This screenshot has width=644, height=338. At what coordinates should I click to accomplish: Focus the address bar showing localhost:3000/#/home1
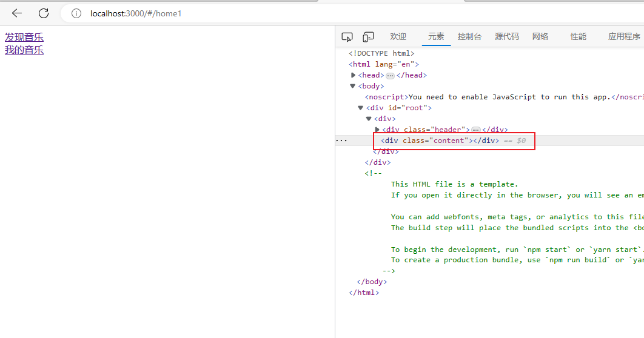pos(353,13)
